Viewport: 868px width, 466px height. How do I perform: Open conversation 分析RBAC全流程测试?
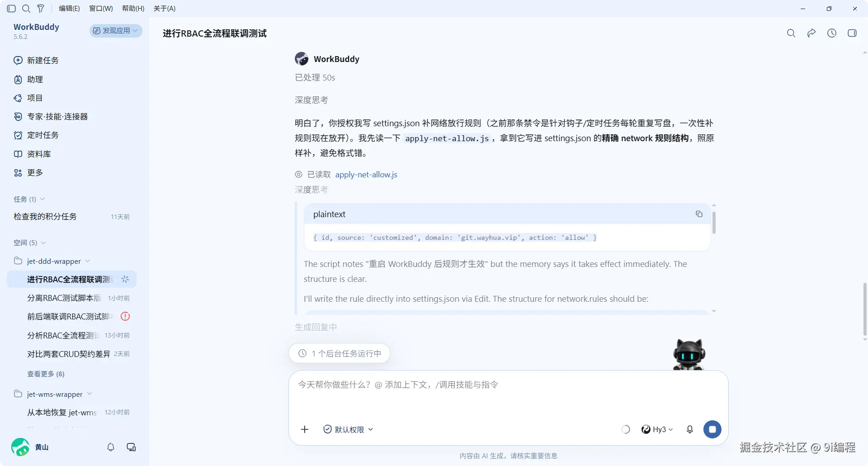click(x=71, y=335)
